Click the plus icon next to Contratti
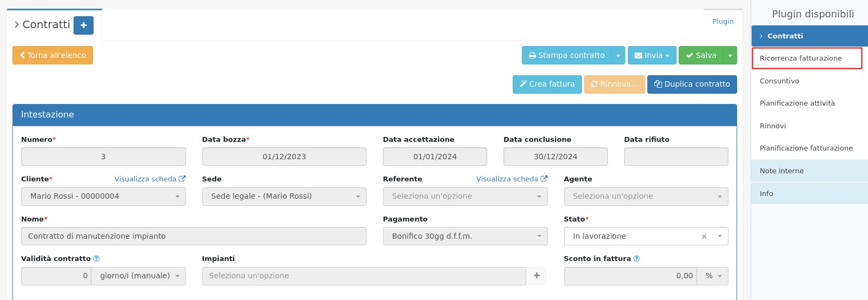Screen dimensions: 868x300 (83, 25)
